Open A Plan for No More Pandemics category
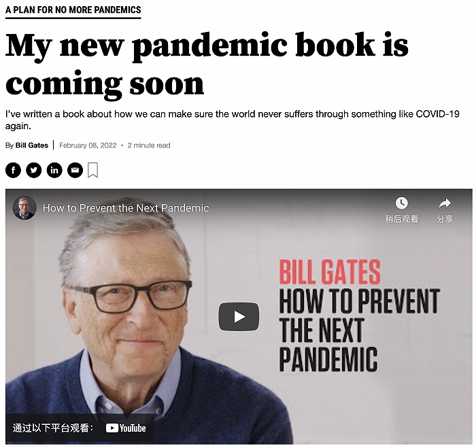This screenshot has height=448, width=476. point(73,10)
